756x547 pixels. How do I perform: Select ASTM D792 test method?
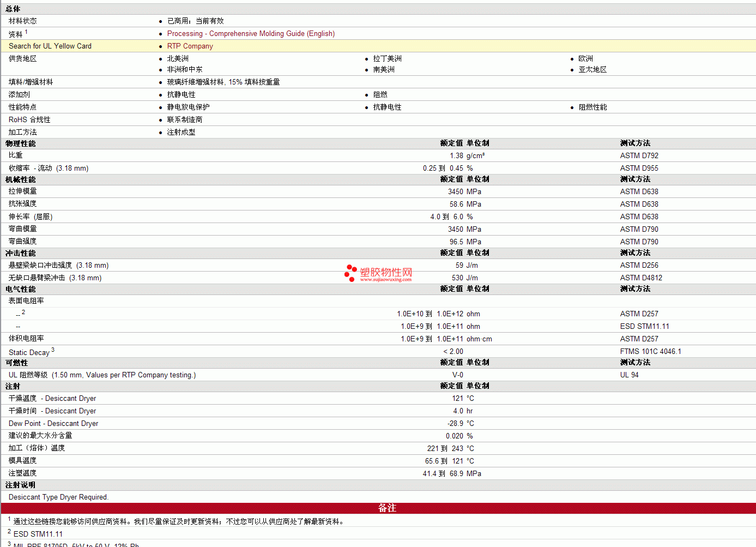click(639, 156)
